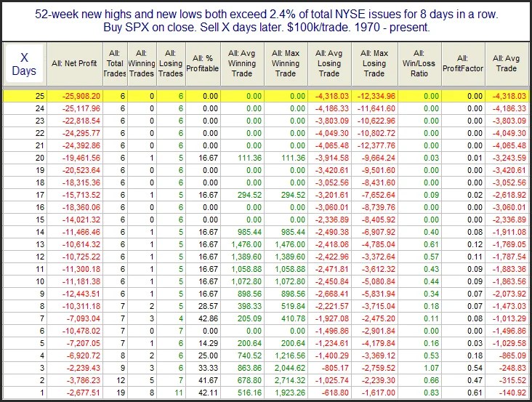The height and width of the screenshot is (402, 532).
Task: Click max winning trade value 1,923.26
Action: 290,393
